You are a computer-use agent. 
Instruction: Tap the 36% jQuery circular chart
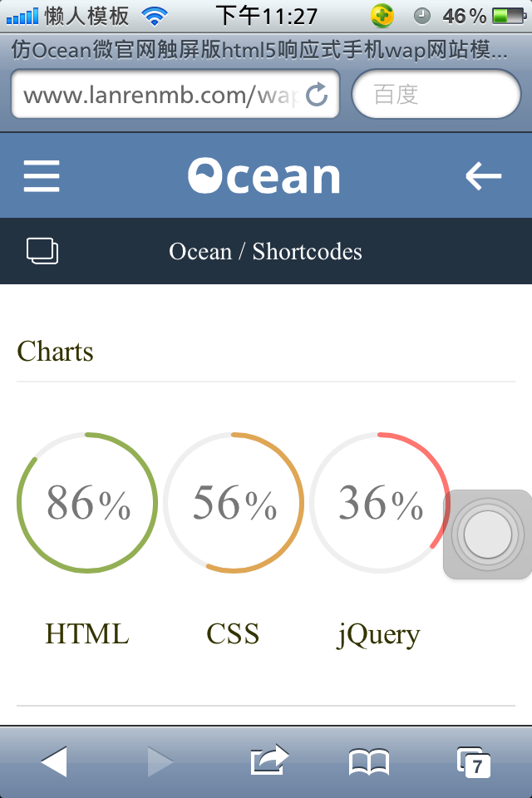(380, 503)
